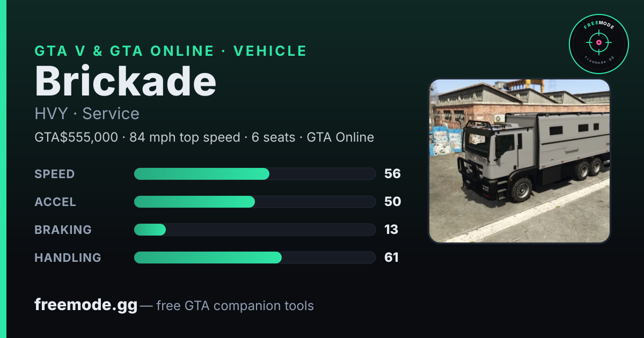Viewport: 644px width, 338px height.
Task: Click the HANDLING stat progress bar
Action: click(x=254, y=258)
